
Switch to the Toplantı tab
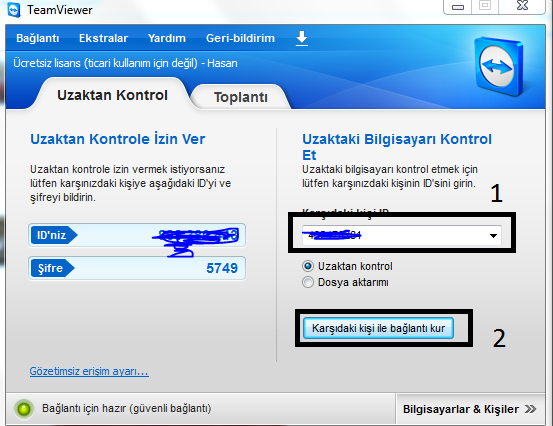coord(241,97)
